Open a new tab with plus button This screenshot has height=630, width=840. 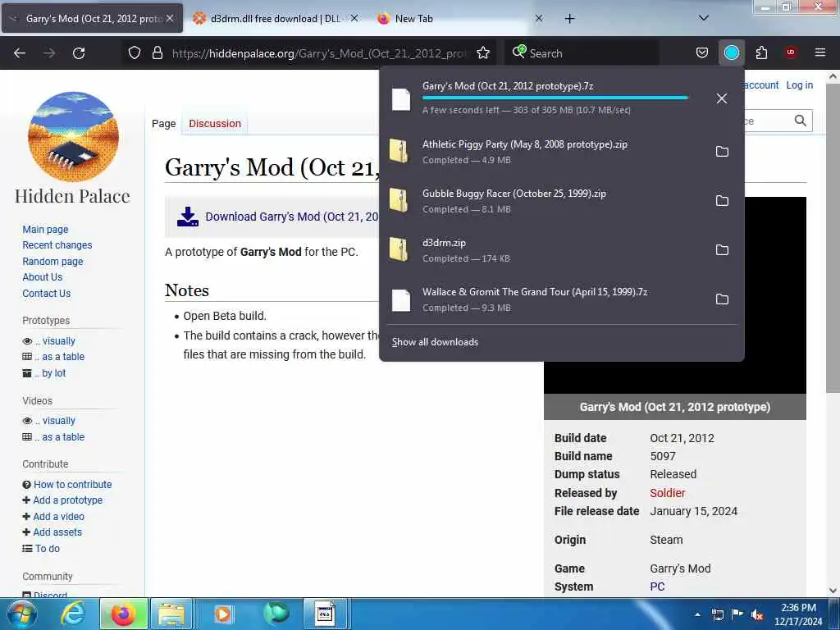[x=569, y=18]
